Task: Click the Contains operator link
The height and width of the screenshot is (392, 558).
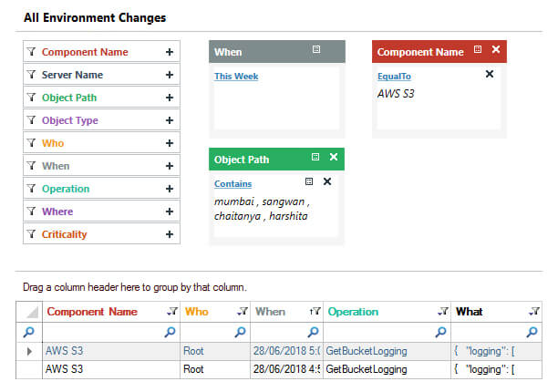Action: pos(233,184)
